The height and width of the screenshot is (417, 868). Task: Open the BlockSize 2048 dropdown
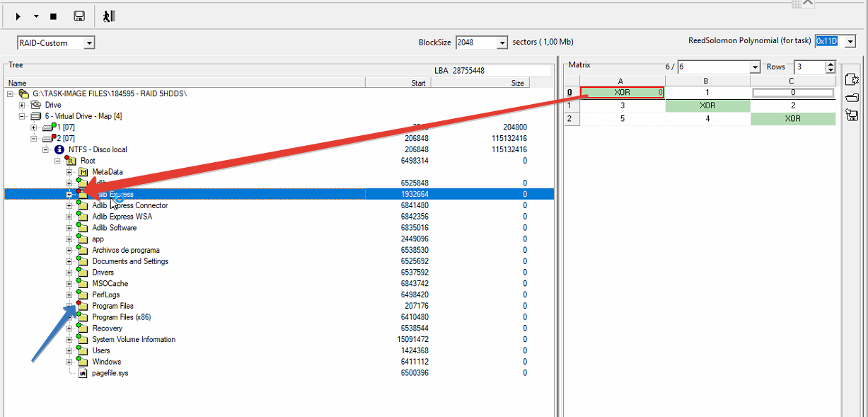point(503,42)
